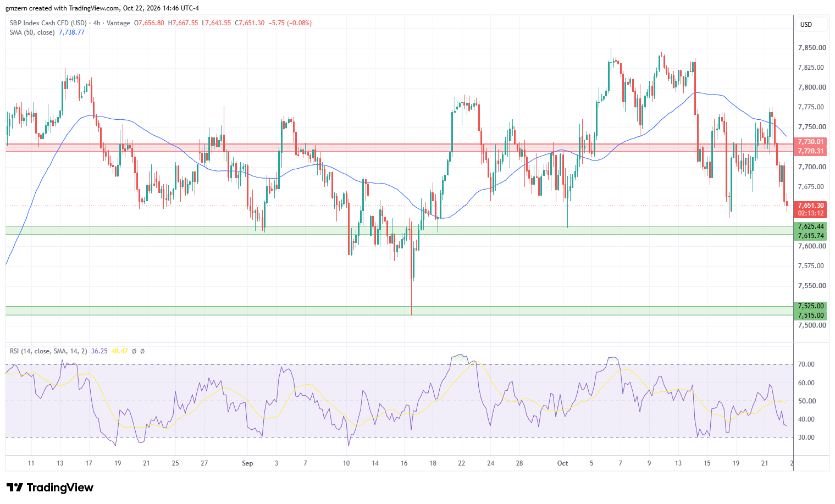
Task: Select the S&P Index Cash CFD (USD) title
Action: click(48, 23)
